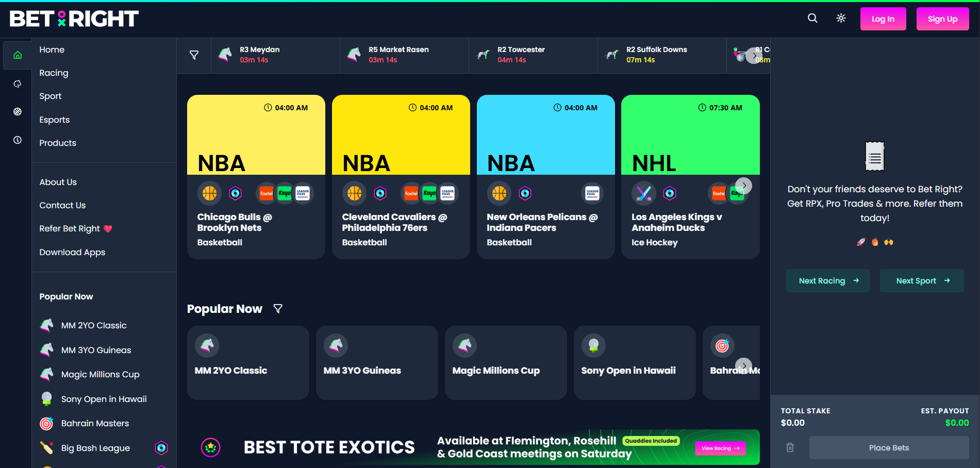Viewport: 980px width, 468px height.
Task: Select the R2 Suffolk Downs race
Action: click(x=662, y=55)
